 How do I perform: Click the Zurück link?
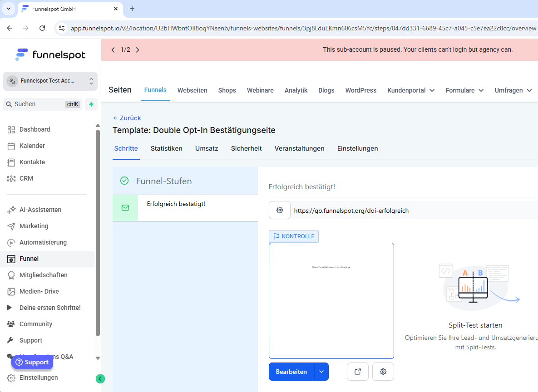[127, 118]
